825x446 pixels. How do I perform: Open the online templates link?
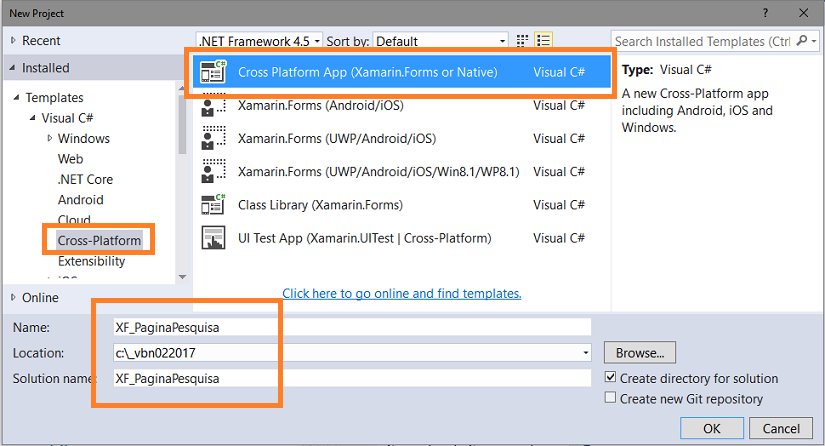[402, 293]
